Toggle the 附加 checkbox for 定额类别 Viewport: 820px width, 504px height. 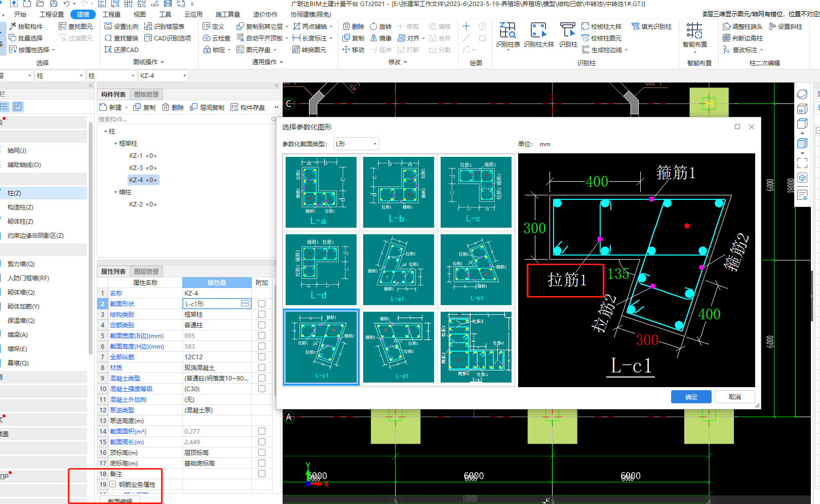262,325
